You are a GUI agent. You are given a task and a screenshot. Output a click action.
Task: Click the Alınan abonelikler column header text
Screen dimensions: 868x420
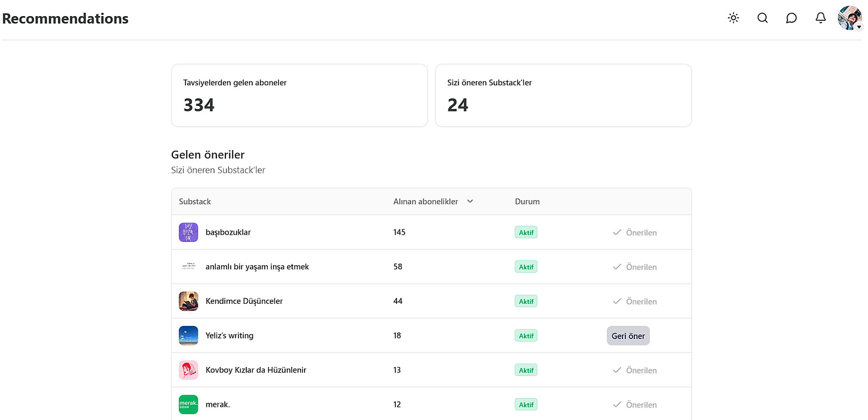point(426,201)
